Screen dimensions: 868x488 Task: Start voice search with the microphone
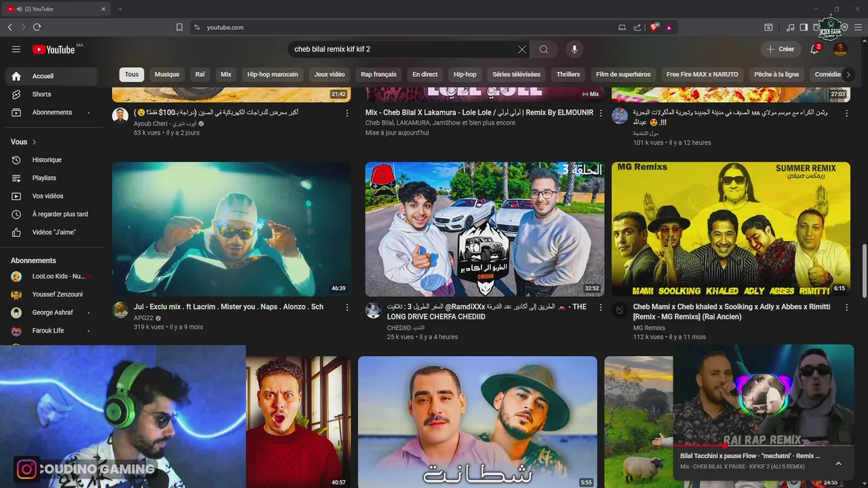pyautogui.click(x=574, y=49)
